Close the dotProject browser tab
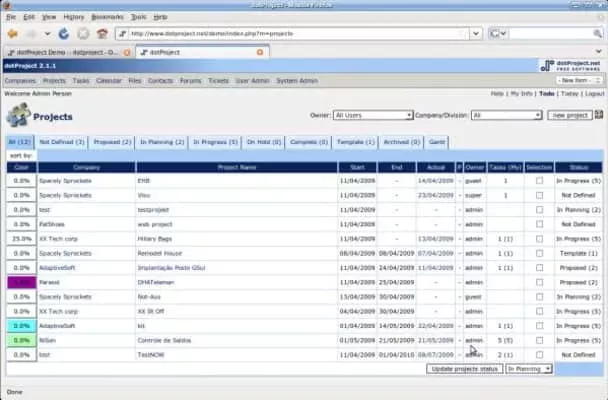608x400 pixels. click(x=260, y=51)
